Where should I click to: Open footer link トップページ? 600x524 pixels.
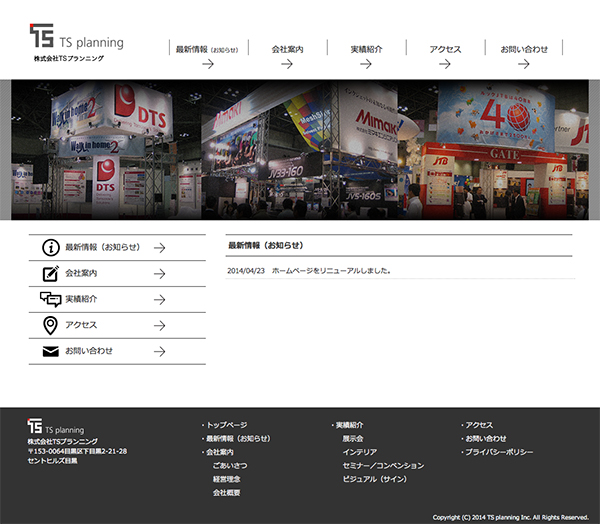[x=227, y=425]
